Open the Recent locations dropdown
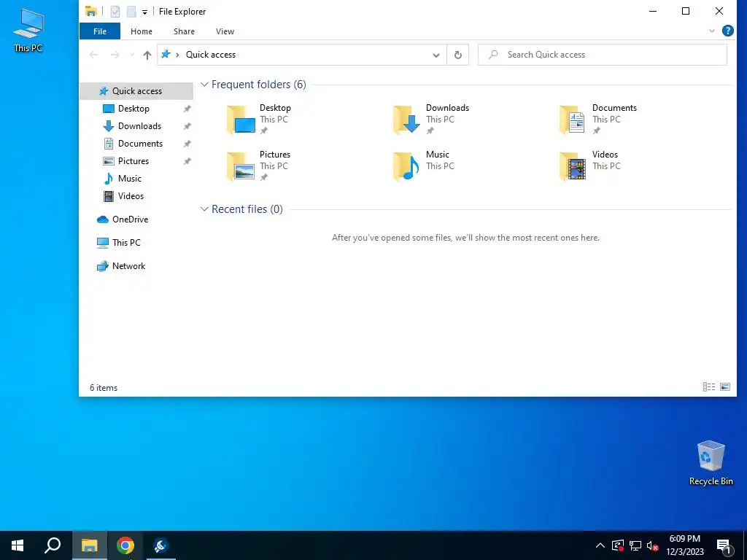 [132, 55]
